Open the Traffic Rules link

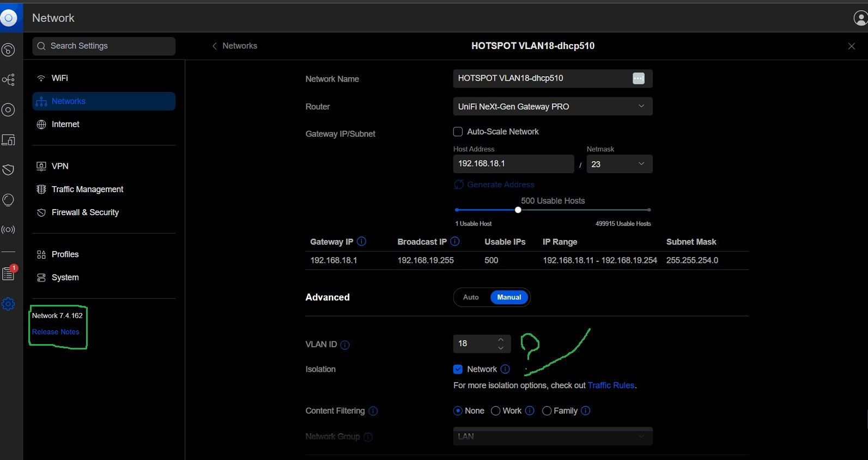[x=611, y=385]
